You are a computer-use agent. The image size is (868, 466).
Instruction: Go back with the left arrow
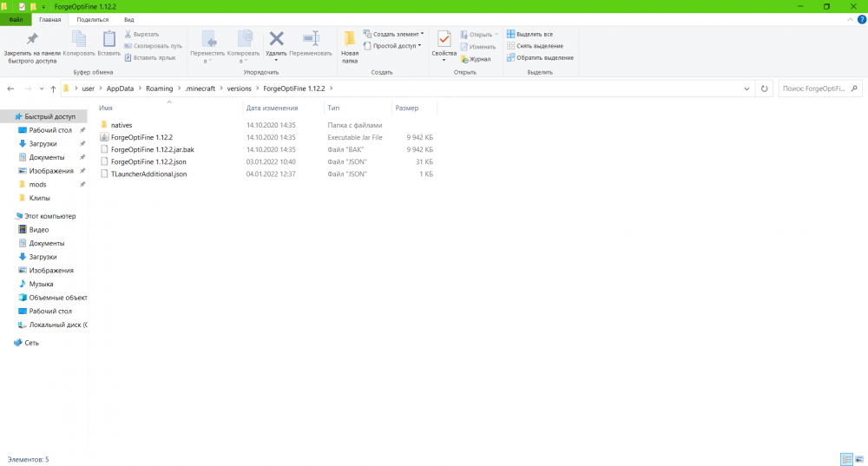pos(10,89)
